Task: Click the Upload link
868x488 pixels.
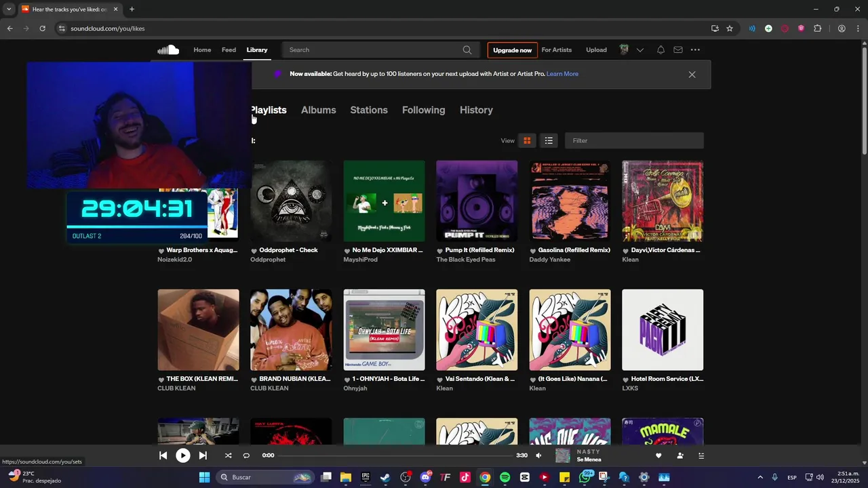Action: coord(597,49)
